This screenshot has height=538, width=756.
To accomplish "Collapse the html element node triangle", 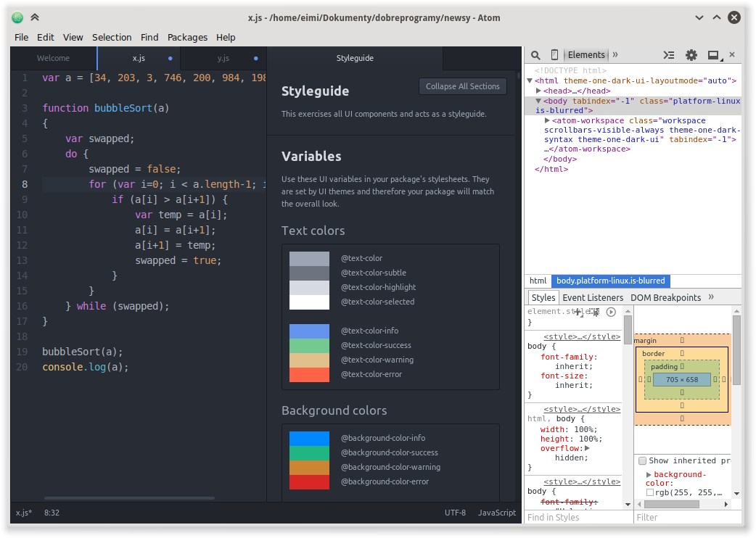I will 530,80.
